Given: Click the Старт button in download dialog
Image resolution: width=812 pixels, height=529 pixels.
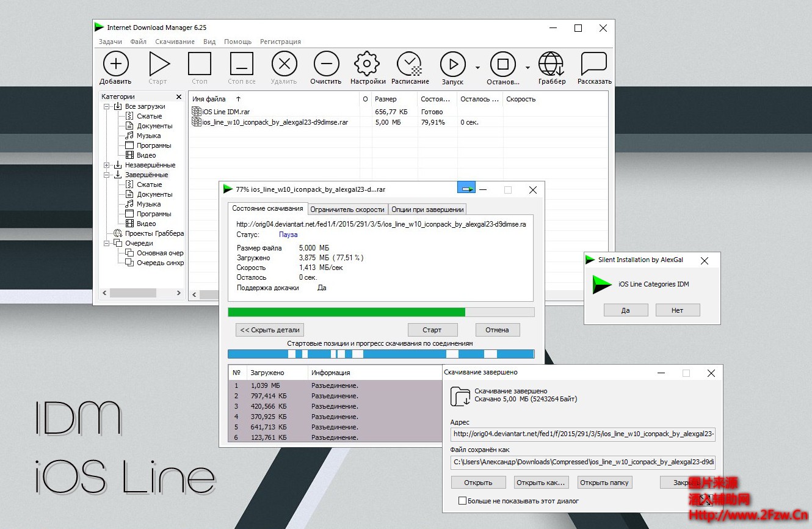Looking at the screenshot, I should pos(432,330).
